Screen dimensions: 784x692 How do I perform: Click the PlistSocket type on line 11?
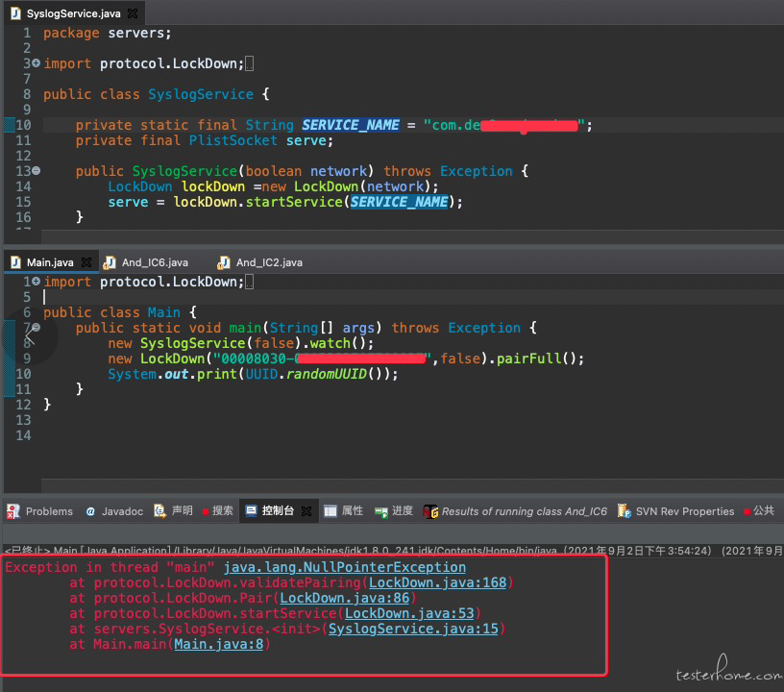pos(233,140)
